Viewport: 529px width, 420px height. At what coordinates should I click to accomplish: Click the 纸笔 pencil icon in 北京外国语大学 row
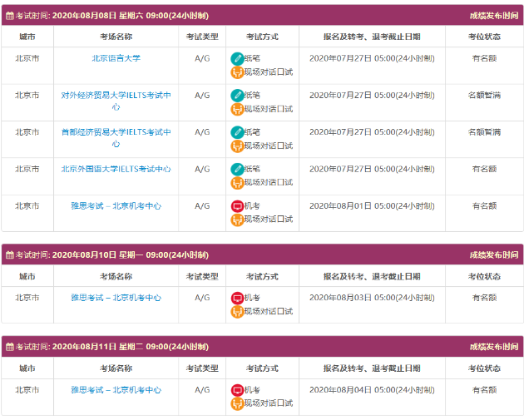click(237, 169)
